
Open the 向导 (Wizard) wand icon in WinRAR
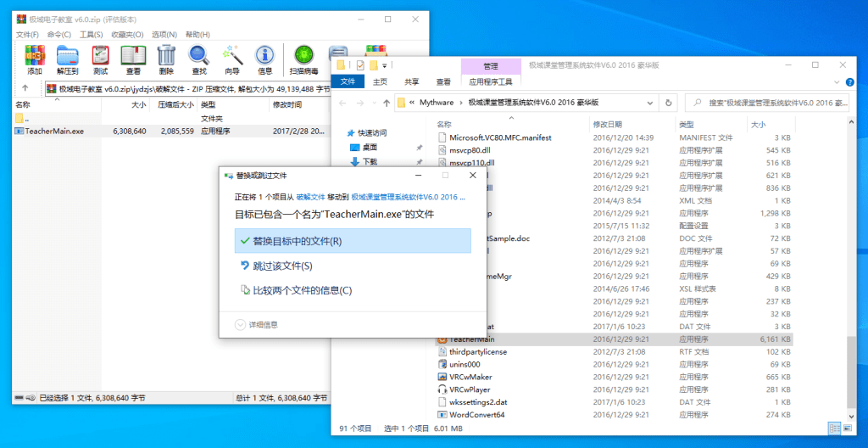tap(232, 60)
